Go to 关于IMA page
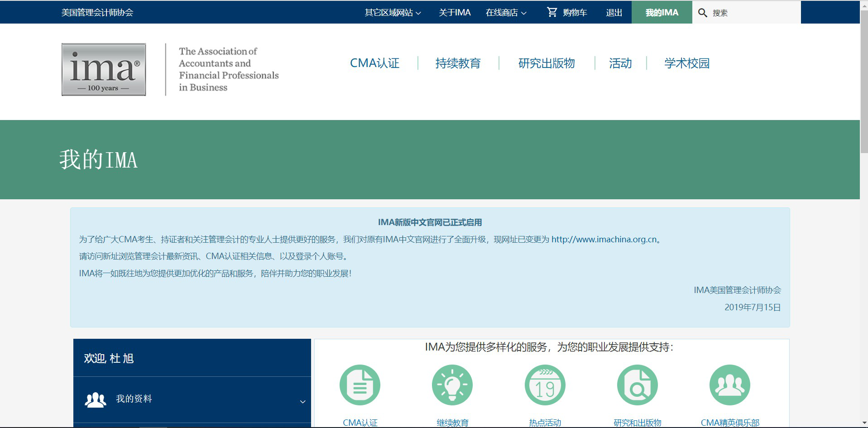Screen dimensions: 868x428 click(x=455, y=12)
